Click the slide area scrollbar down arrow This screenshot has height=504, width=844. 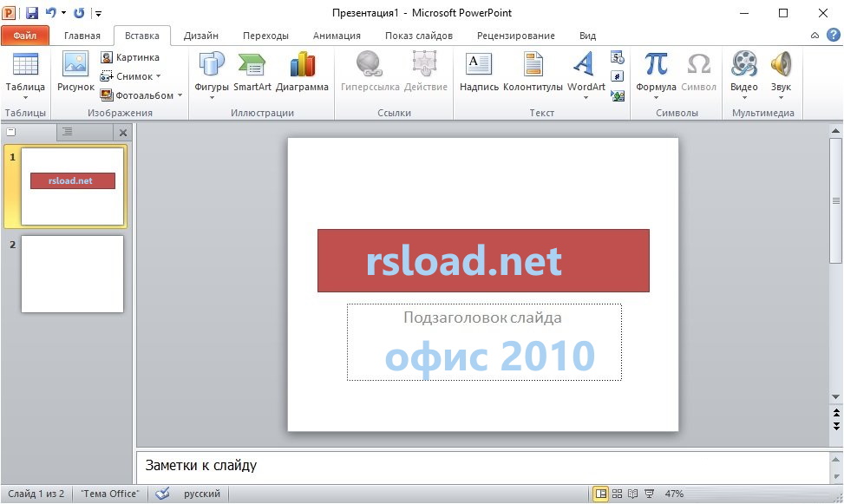coord(836,396)
